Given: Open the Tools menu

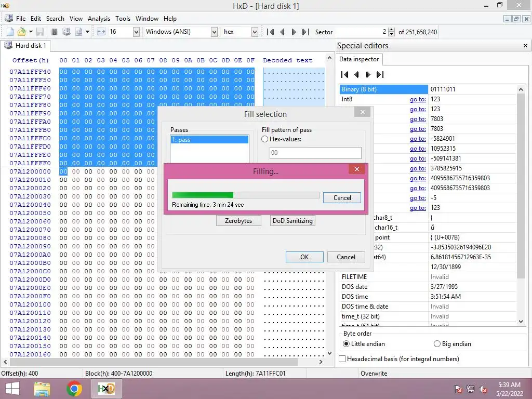Looking at the screenshot, I should 123,19.
